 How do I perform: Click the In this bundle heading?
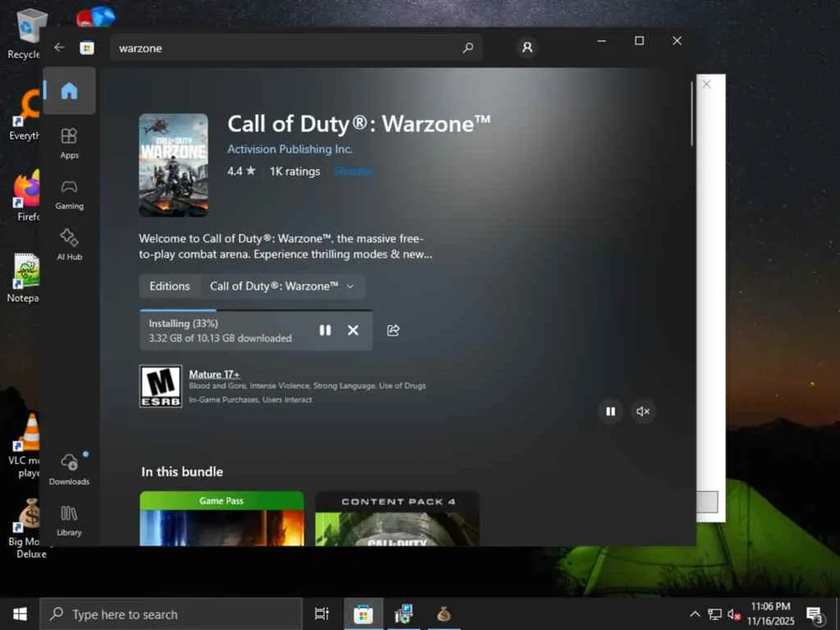(182, 472)
